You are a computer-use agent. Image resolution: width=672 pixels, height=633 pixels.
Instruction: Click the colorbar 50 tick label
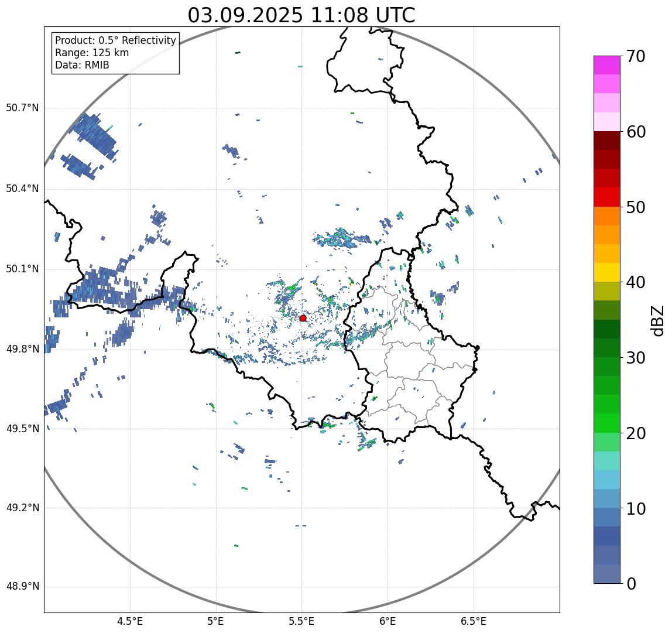pyautogui.click(x=636, y=207)
